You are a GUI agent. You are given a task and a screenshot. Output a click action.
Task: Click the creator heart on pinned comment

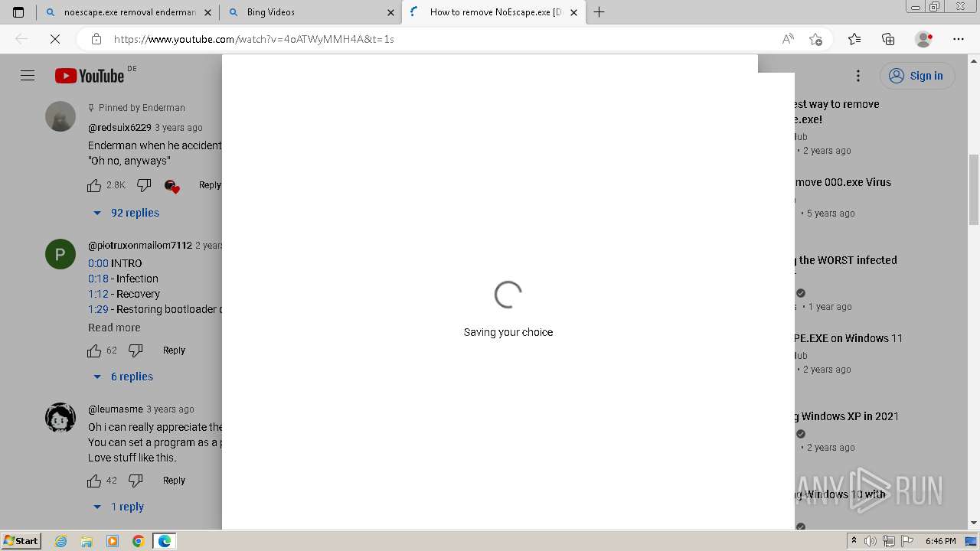point(171,186)
